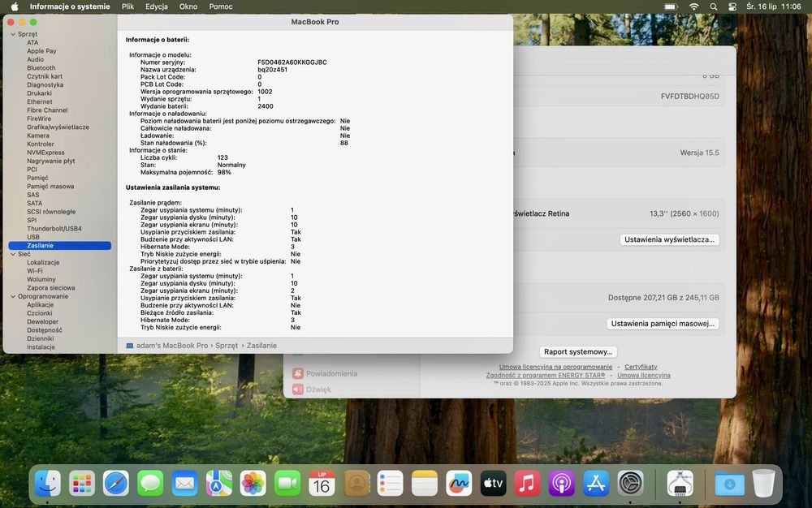Open Mail from the Dock
812x508 pixels.
(184, 484)
